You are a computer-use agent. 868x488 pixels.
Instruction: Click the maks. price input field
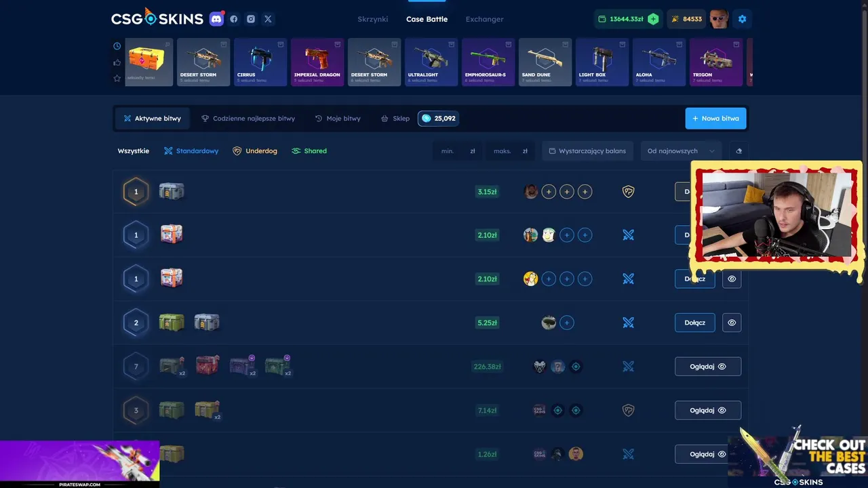coord(510,151)
